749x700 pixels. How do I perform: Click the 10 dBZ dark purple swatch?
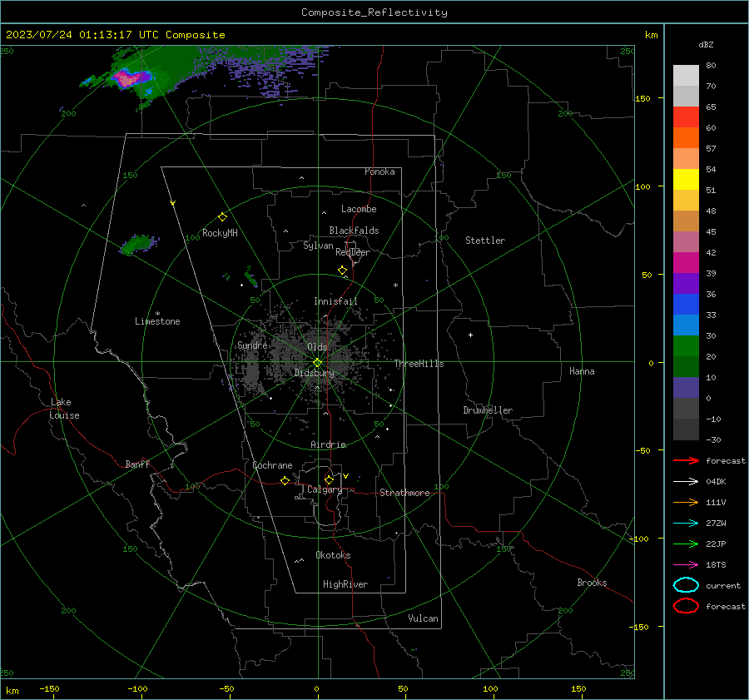pos(686,387)
